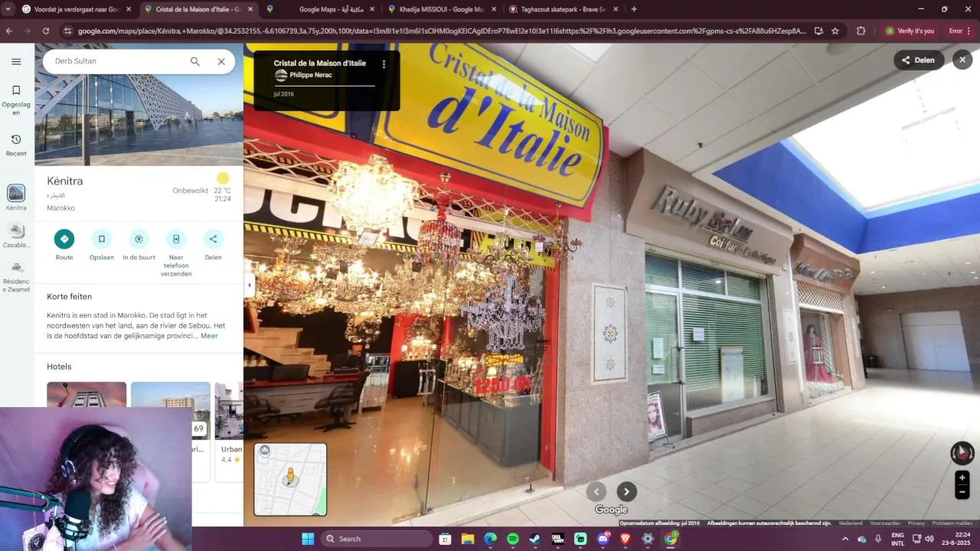
Task: Open the Kénitra header photo
Action: point(139,104)
